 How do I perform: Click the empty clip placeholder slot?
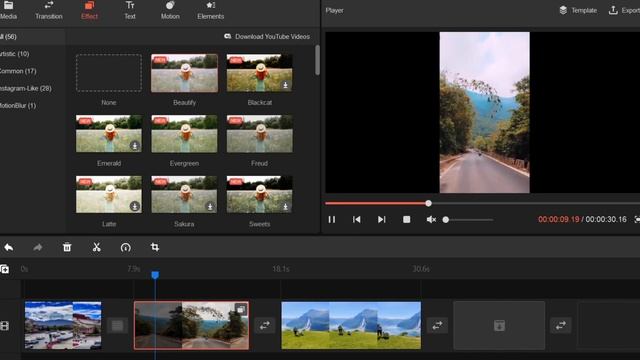pos(499,325)
